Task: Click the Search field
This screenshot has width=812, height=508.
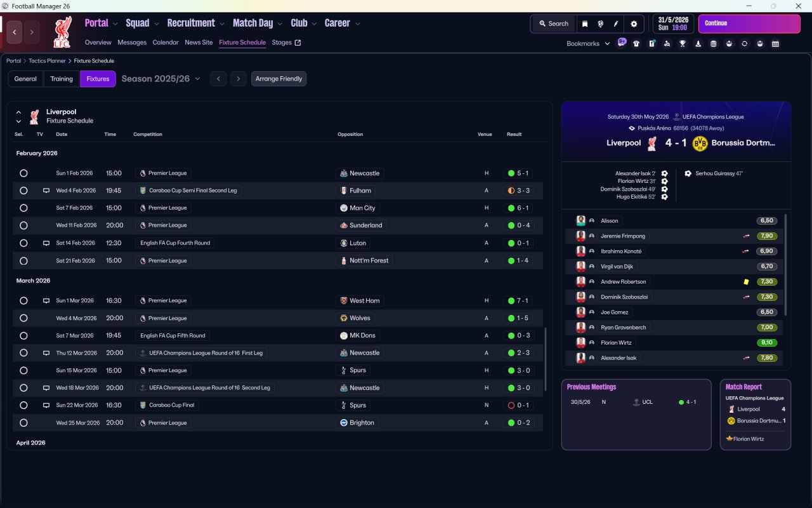Action: (x=553, y=23)
